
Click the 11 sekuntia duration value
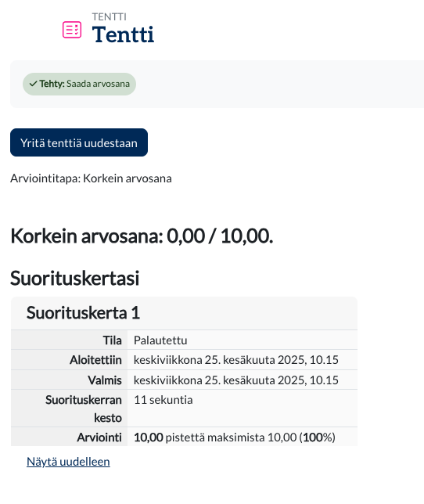tap(163, 400)
